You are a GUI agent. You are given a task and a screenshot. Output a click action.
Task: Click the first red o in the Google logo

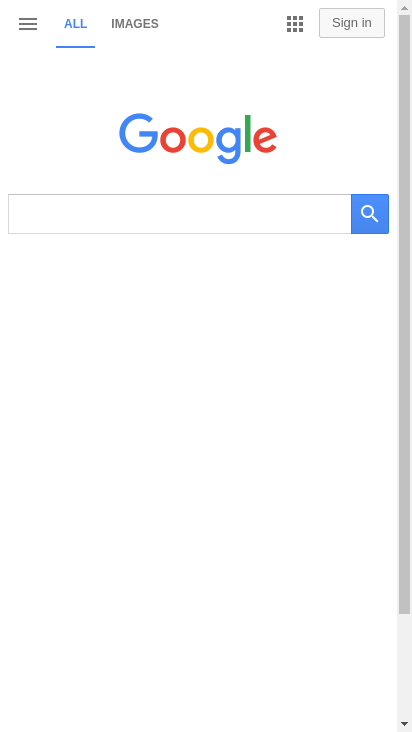(x=173, y=139)
